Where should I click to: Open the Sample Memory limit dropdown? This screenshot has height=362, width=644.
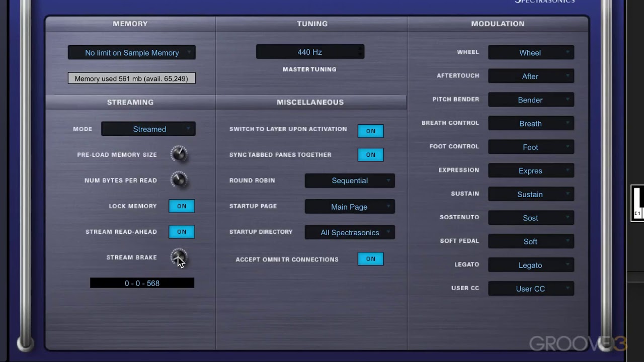(x=132, y=52)
